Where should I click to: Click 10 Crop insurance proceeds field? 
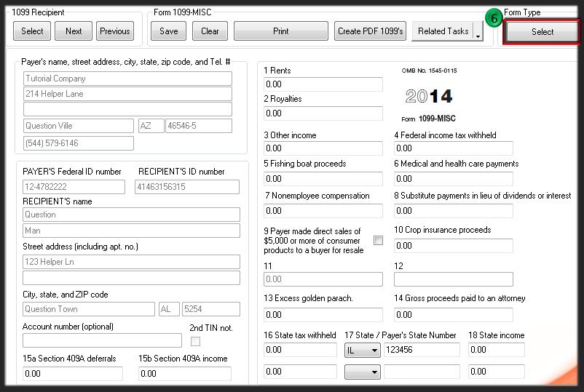453,246
